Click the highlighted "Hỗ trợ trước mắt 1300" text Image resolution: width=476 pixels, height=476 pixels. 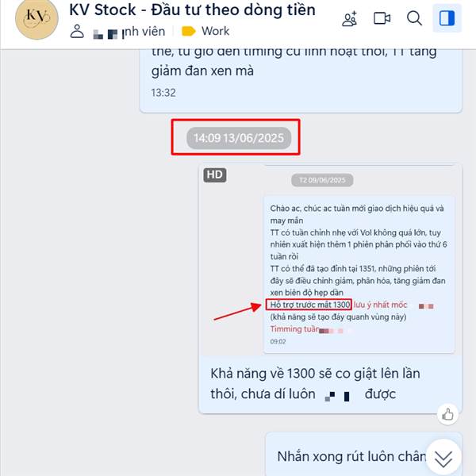(x=309, y=305)
